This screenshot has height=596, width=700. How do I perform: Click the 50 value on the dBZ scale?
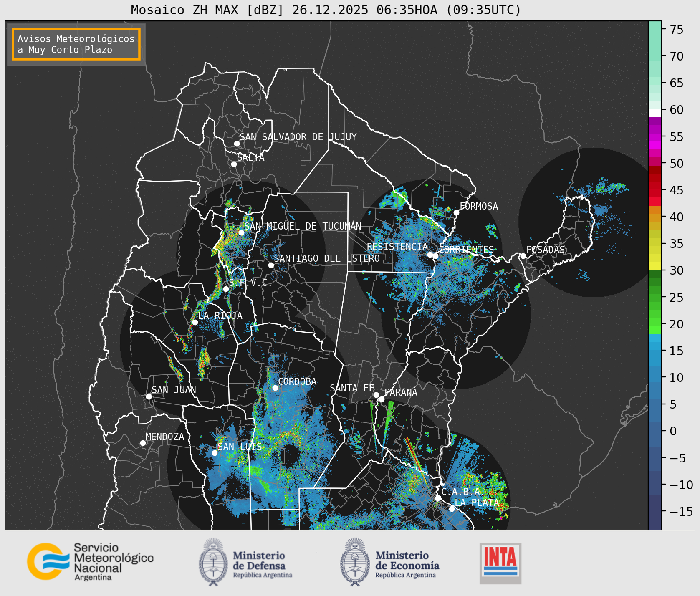[x=677, y=164]
